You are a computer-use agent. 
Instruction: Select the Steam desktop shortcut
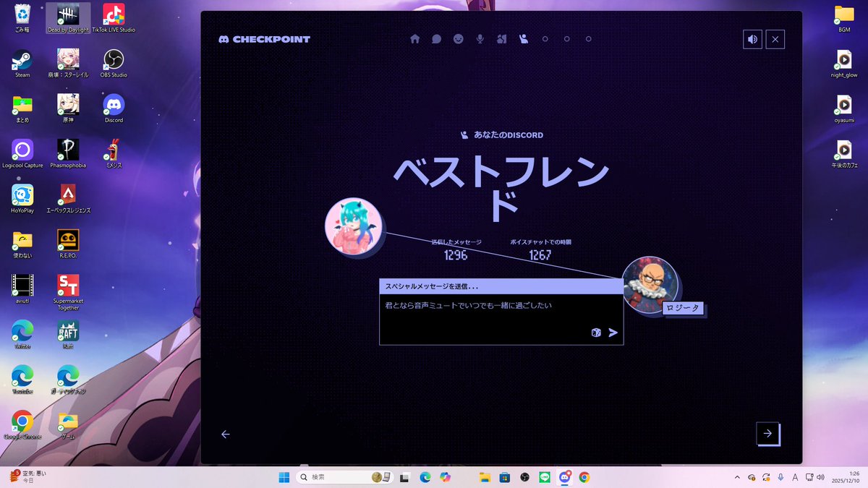[x=22, y=64]
